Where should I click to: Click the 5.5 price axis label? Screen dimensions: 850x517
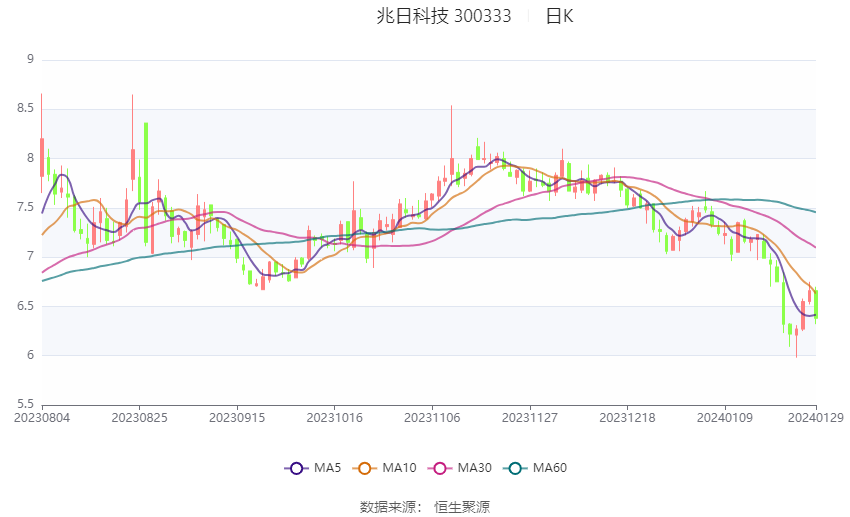[x=25, y=404]
